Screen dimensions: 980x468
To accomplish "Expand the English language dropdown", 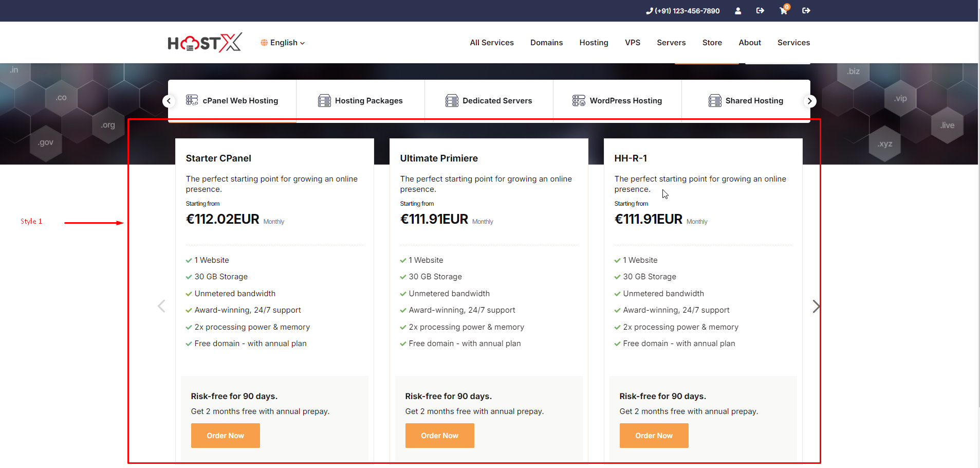I will (x=283, y=43).
